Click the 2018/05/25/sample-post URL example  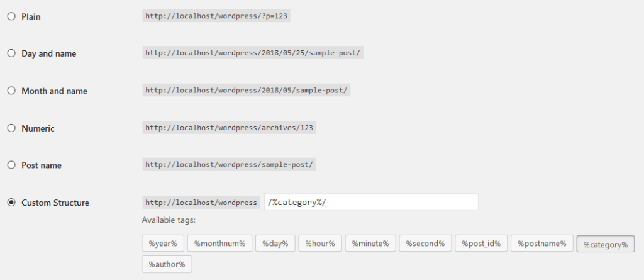point(253,53)
